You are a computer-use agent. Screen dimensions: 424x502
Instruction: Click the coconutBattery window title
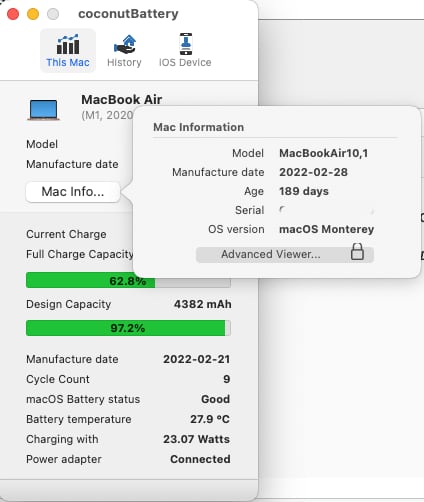tap(128, 14)
